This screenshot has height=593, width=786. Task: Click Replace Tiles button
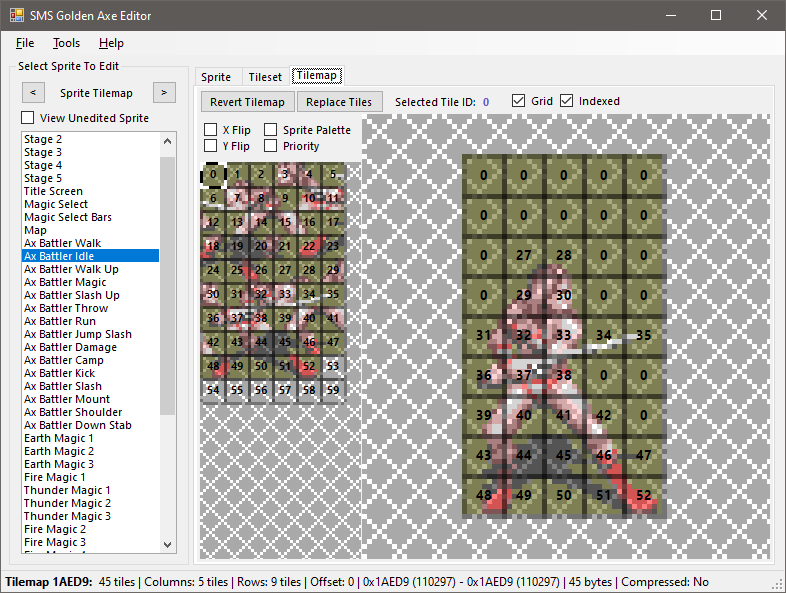coord(339,102)
